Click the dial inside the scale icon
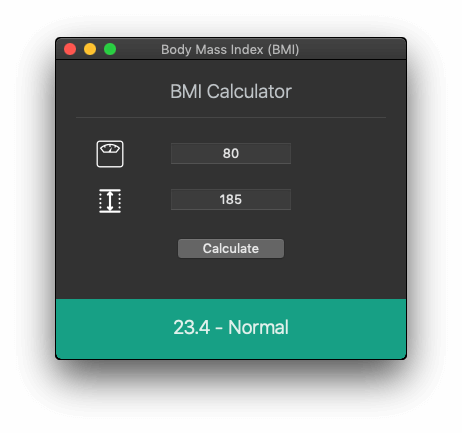Image resolution: width=462 pixels, height=433 pixels. [110, 148]
